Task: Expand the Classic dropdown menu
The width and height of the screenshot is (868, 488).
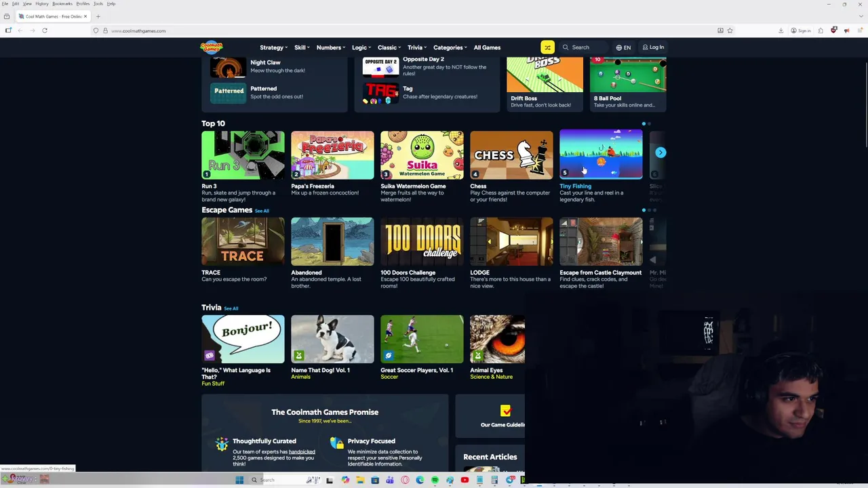Action: (x=389, y=47)
